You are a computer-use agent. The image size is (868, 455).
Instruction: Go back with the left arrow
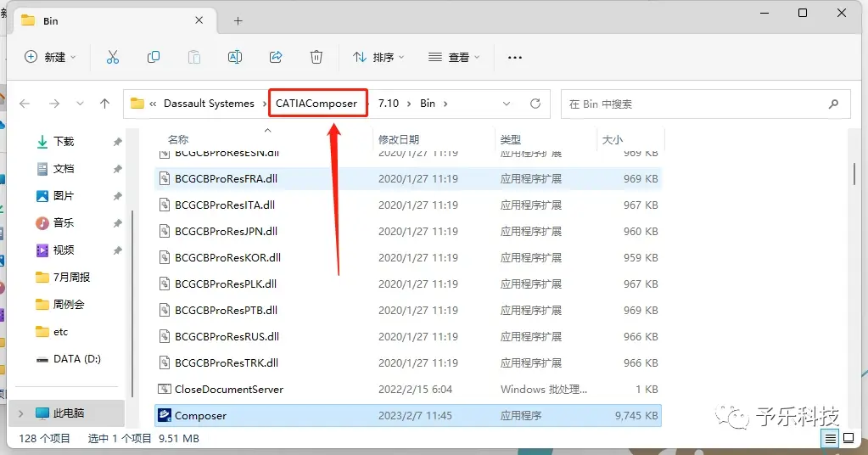[x=25, y=104]
